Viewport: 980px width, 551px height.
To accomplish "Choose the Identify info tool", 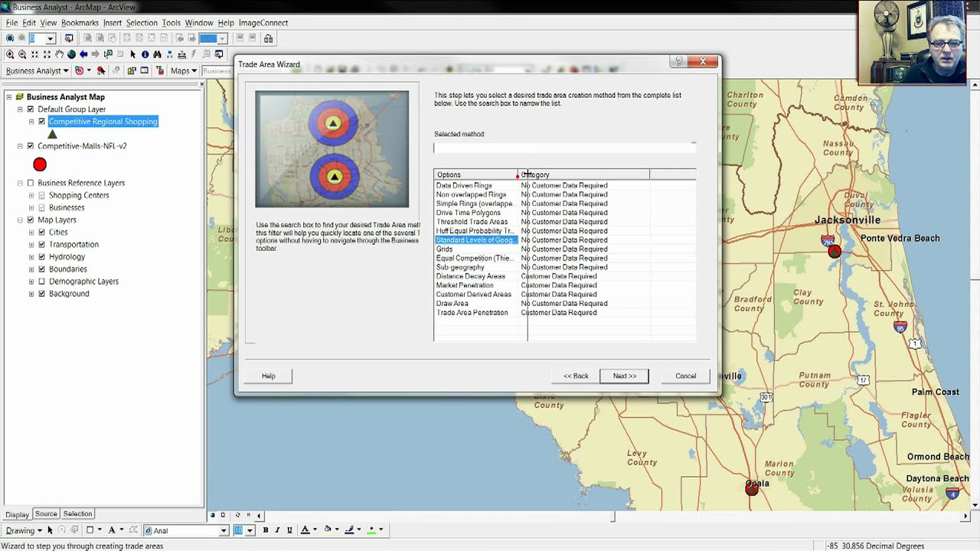I will [145, 54].
